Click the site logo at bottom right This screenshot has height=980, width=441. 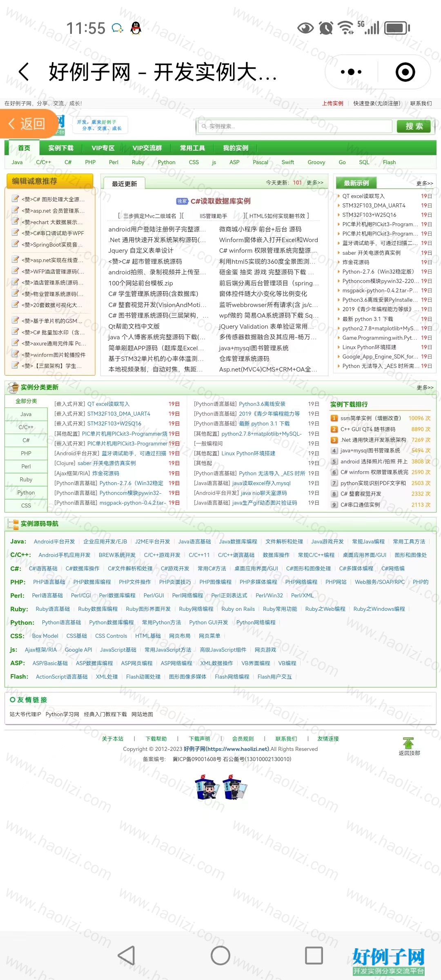coord(388,962)
